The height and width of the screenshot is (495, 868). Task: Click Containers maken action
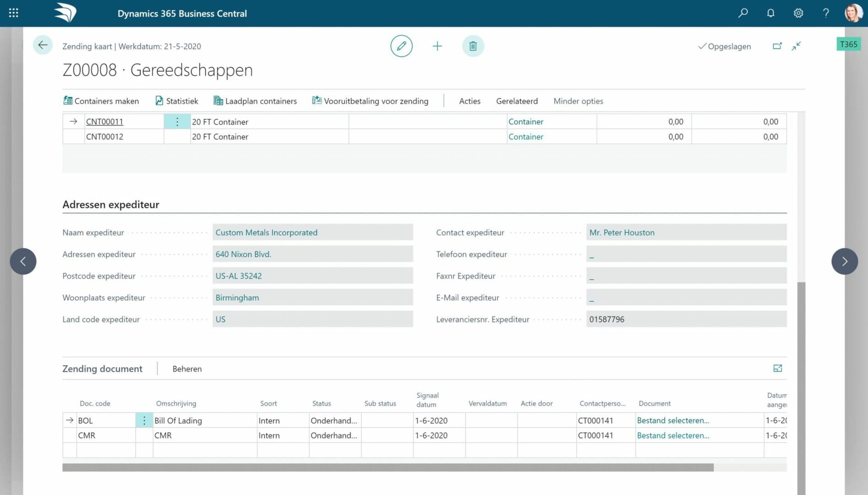(x=101, y=101)
